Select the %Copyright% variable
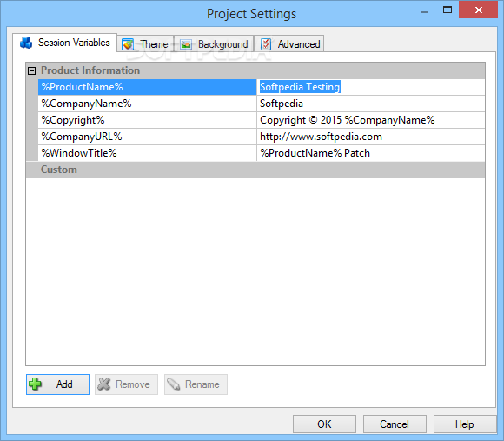 [x=147, y=120]
